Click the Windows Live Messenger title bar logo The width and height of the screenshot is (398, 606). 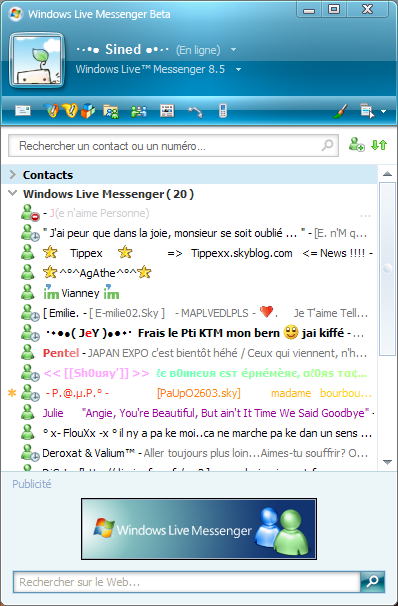point(16,14)
